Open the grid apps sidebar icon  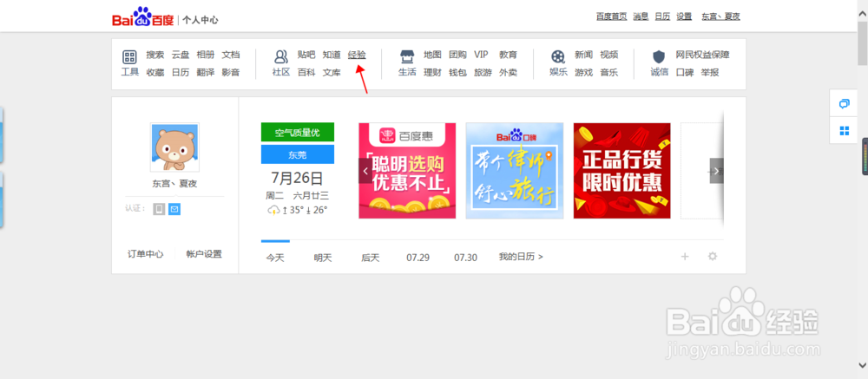point(845,131)
